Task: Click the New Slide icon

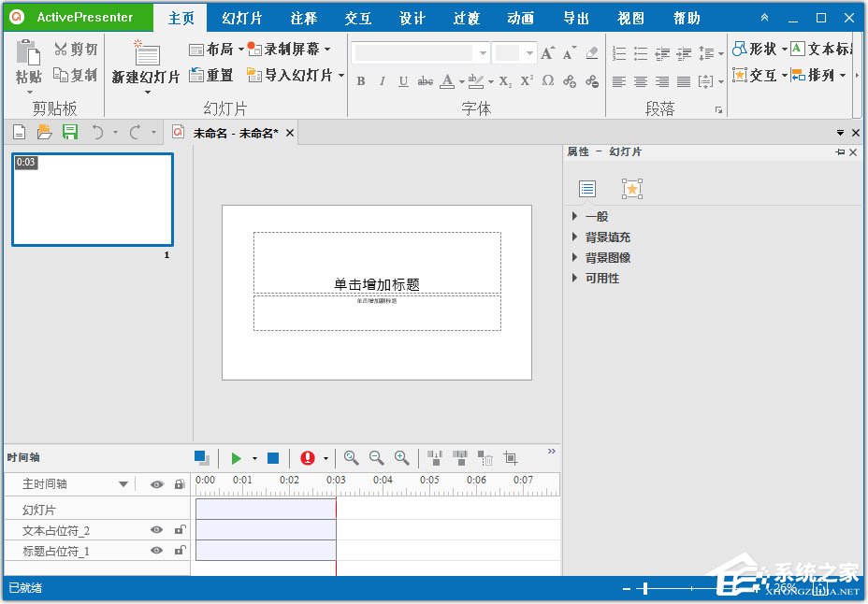Action: click(147, 53)
